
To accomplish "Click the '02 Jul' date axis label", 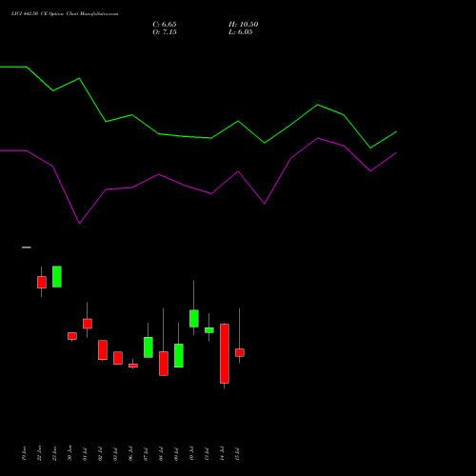I will (101, 454).
